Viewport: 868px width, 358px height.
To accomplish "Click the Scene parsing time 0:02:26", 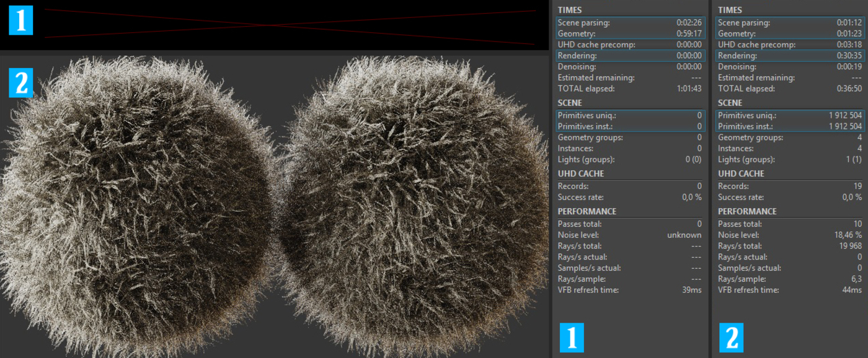I will pyautogui.click(x=689, y=23).
